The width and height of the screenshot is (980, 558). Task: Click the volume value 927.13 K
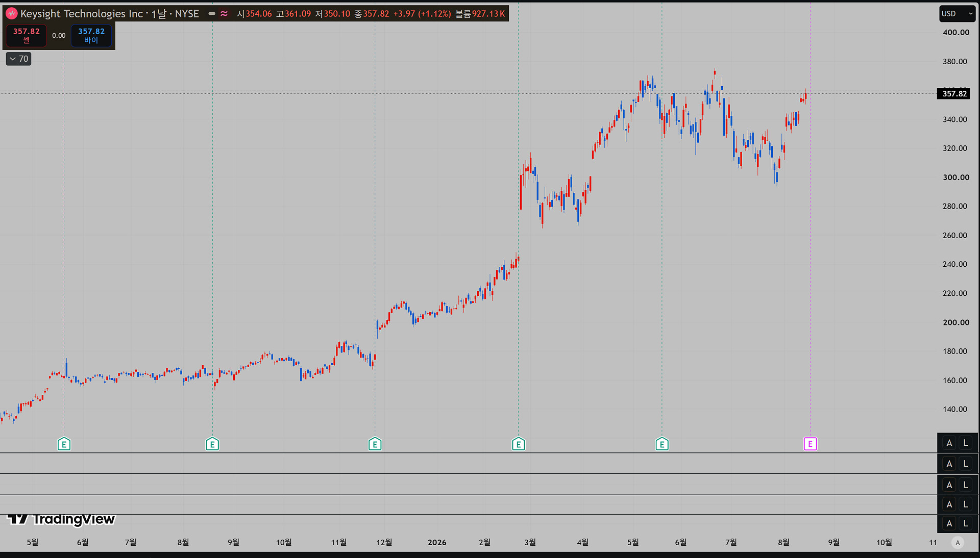click(488, 14)
